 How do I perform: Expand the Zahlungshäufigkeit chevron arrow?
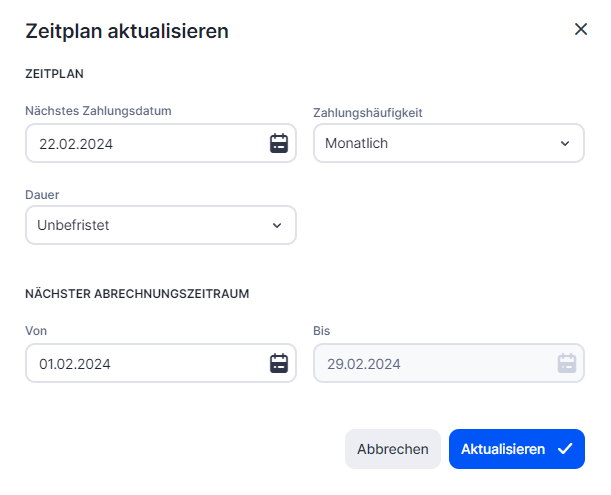565,143
